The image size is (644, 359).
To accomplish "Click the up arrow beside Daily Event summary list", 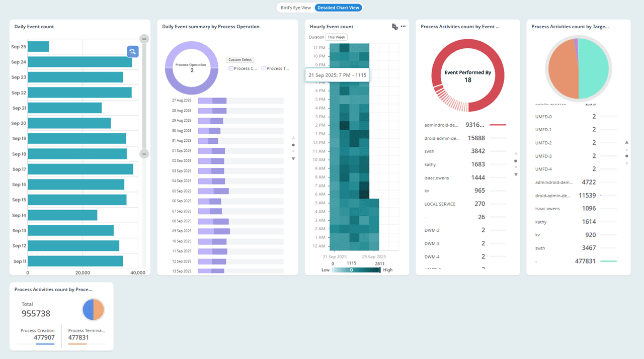I will [293, 138].
